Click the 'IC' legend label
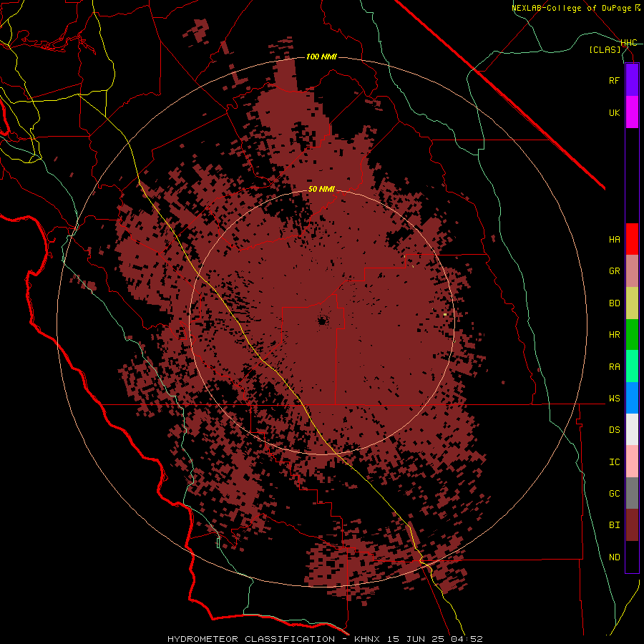644x644 pixels. coord(615,462)
